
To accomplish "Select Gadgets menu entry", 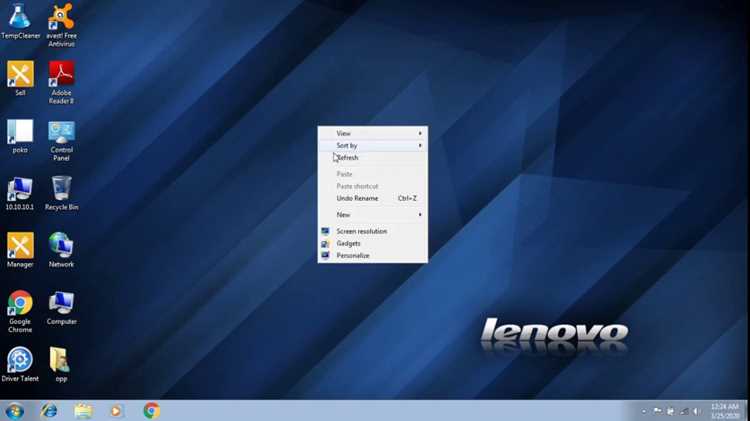I will click(373, 244).
